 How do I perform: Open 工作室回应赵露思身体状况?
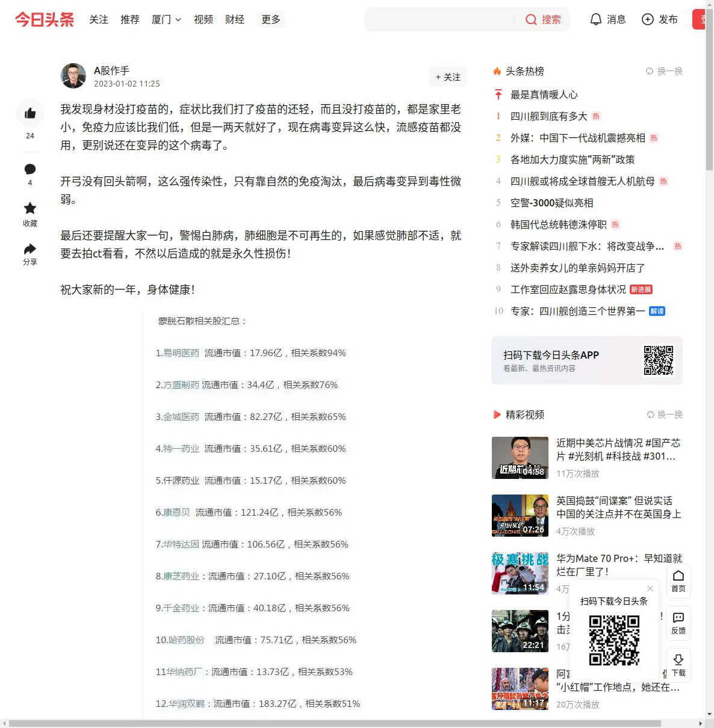pyautogui.click(x=568, y=289)
